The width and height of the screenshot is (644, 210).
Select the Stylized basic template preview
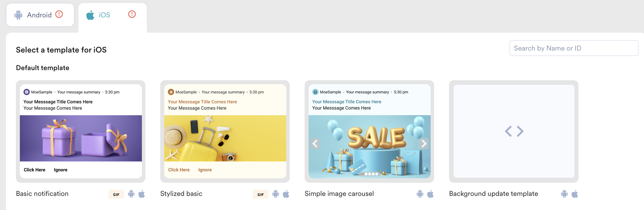tap(225, 131)
